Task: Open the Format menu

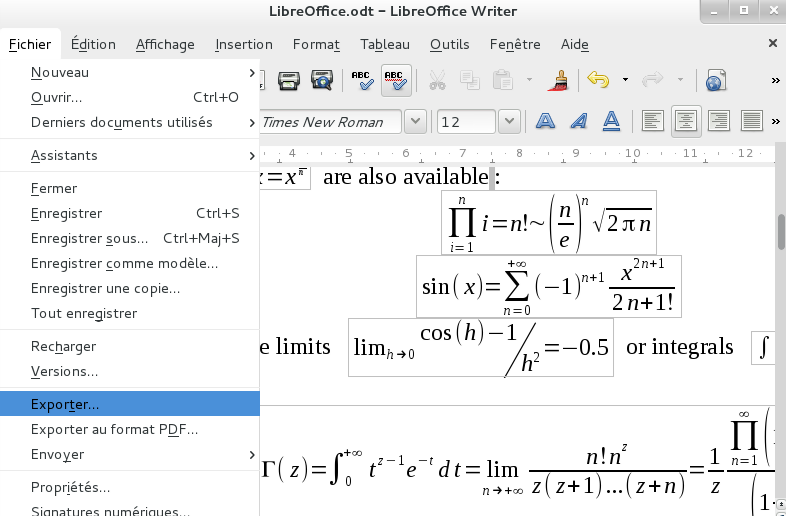Action: [x=316, y=45]
